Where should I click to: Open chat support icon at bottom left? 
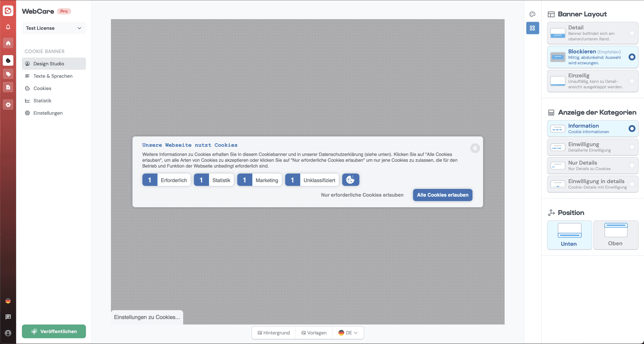pos(8,317)
